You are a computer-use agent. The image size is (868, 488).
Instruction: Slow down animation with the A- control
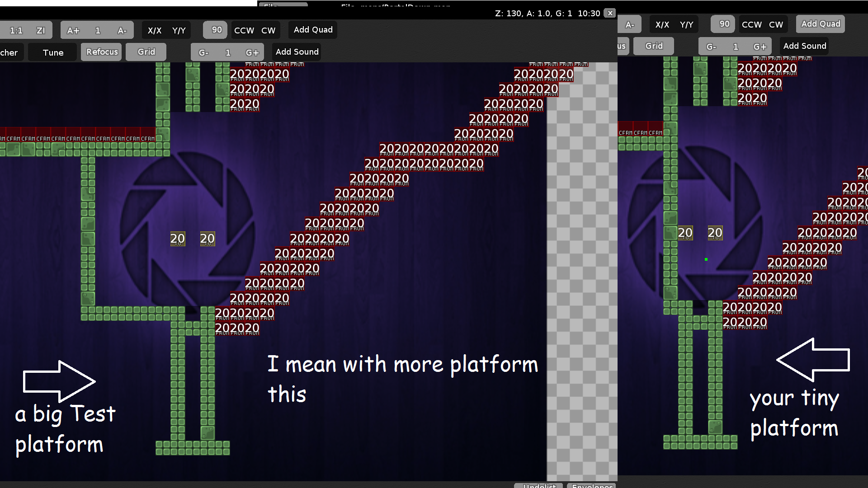121,30
